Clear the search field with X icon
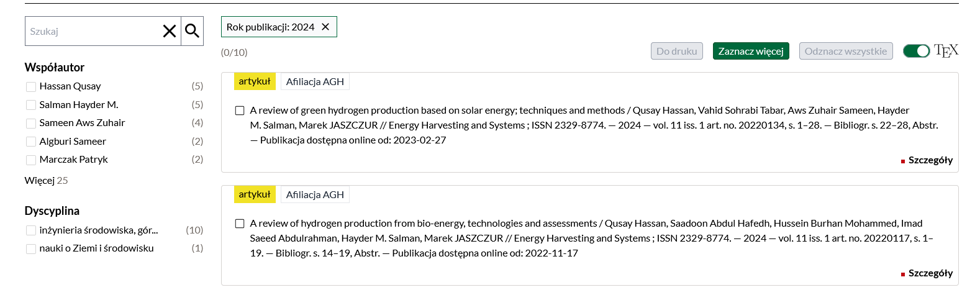Image resolution: width=980 pixels, height=295 pixels. point(169,31)
